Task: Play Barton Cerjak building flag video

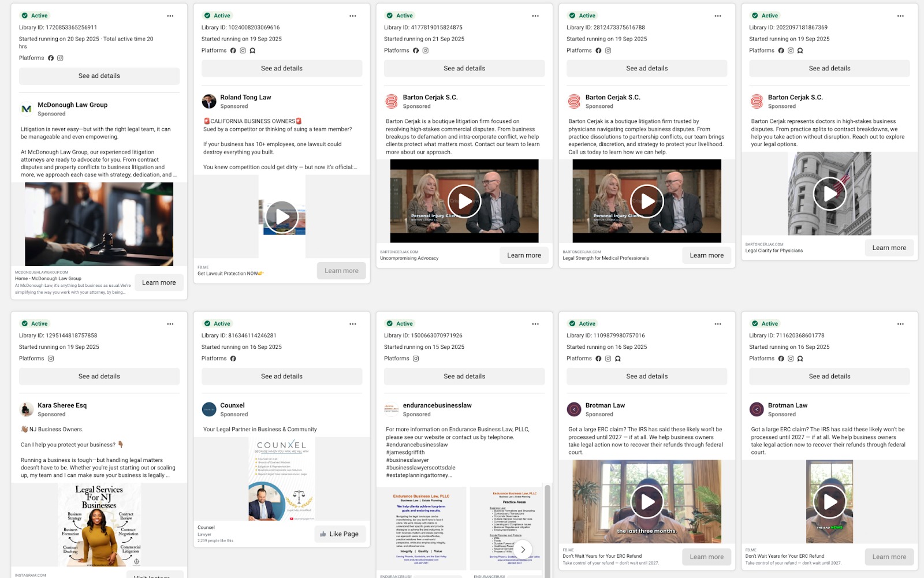Action: point(829,194)
